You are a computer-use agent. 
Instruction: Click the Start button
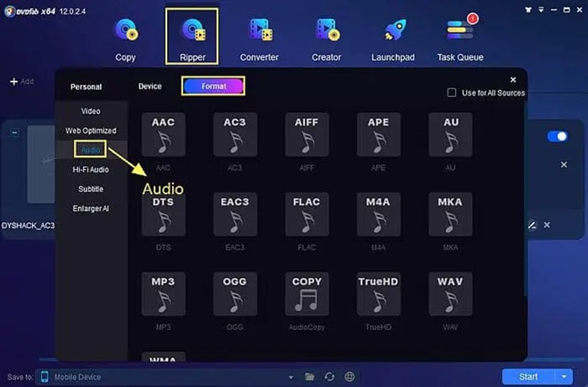529,376
